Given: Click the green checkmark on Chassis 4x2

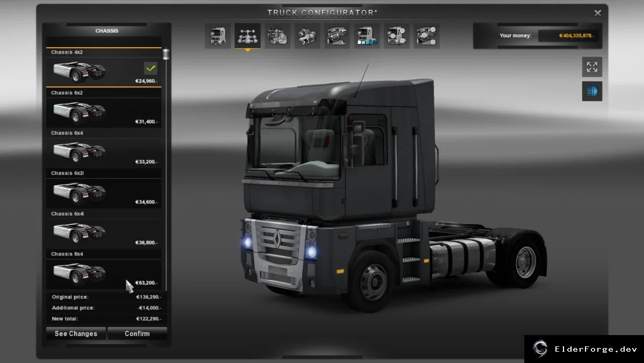Looking at the screenshot, I should pyautogui.click(x=151, y=68).
